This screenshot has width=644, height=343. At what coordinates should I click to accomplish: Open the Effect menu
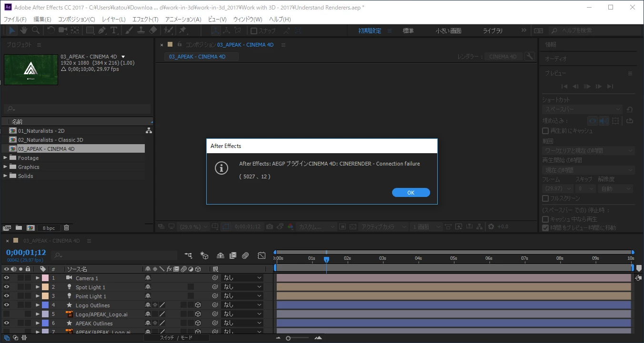[145, 19]
